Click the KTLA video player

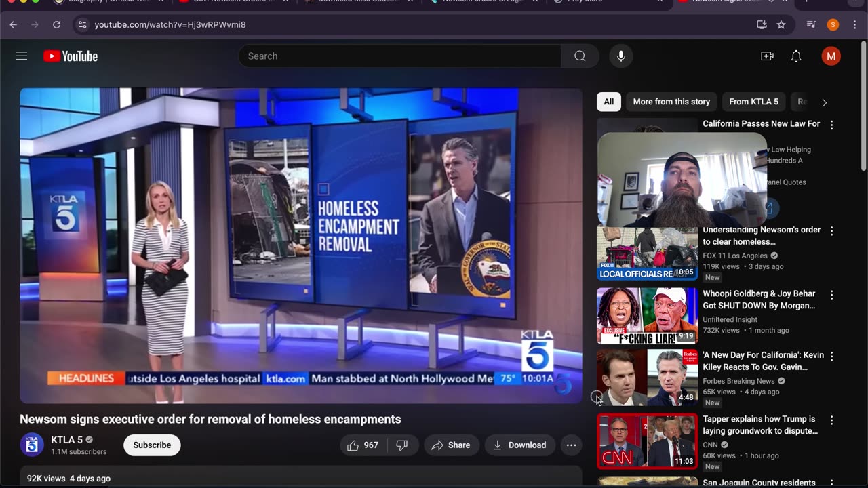pyautogui.click(x=301, y=246)
